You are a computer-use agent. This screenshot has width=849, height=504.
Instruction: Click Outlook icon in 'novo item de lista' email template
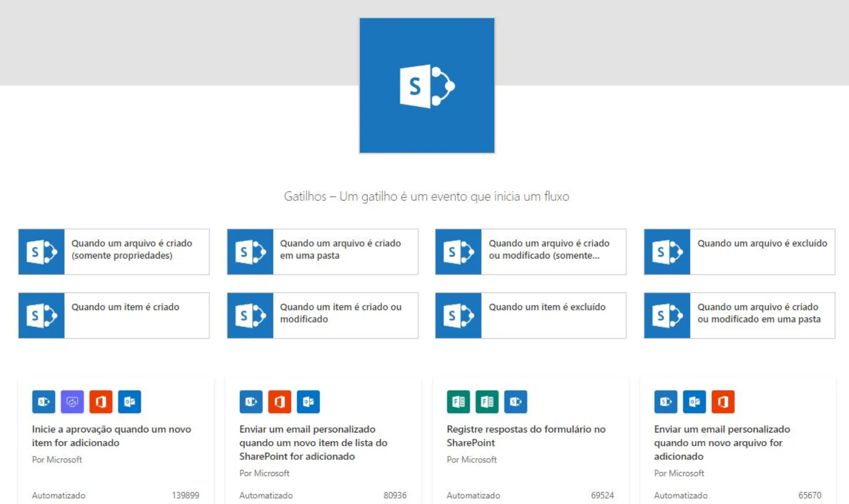(308, 402)
